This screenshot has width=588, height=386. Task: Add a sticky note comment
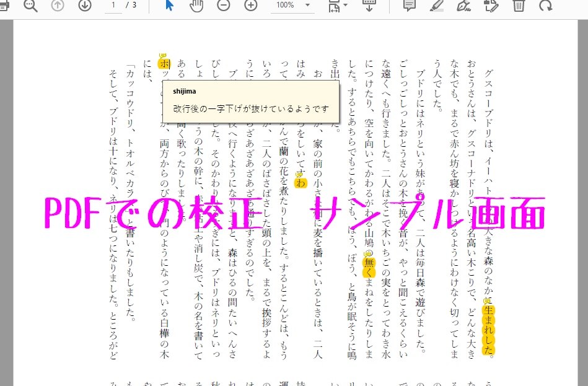coord(410,6)
